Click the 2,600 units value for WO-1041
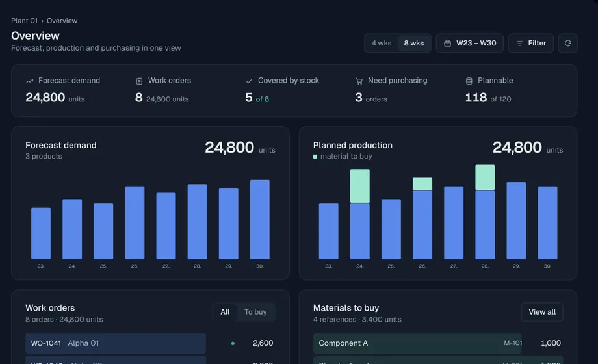598x364 pixels. pyautogui.click(x=263, y=343)
